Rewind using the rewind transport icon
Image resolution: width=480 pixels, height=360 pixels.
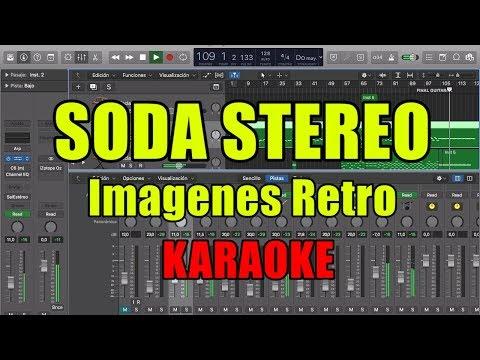(115, 57)
